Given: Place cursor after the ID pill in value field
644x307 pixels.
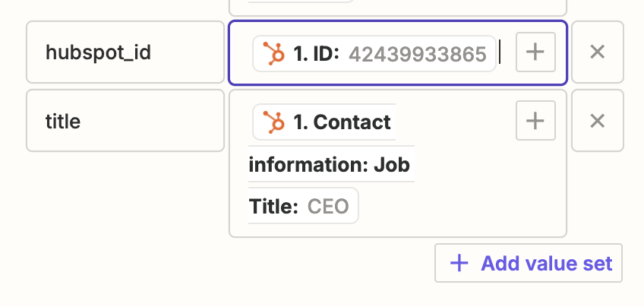Looking at the screenshot, I should pyautogui.click(x=504, y=52).
